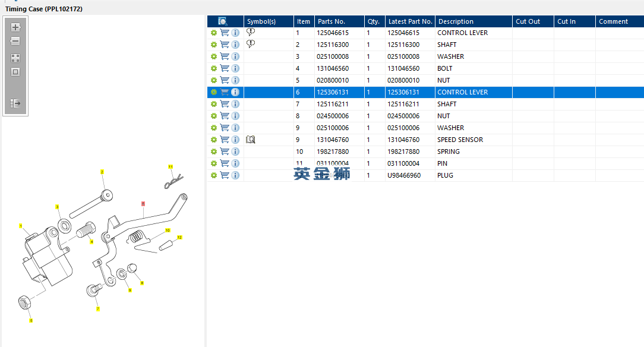
Task: Select callout 11 on the diagram
Action: [x=171, y=167]
